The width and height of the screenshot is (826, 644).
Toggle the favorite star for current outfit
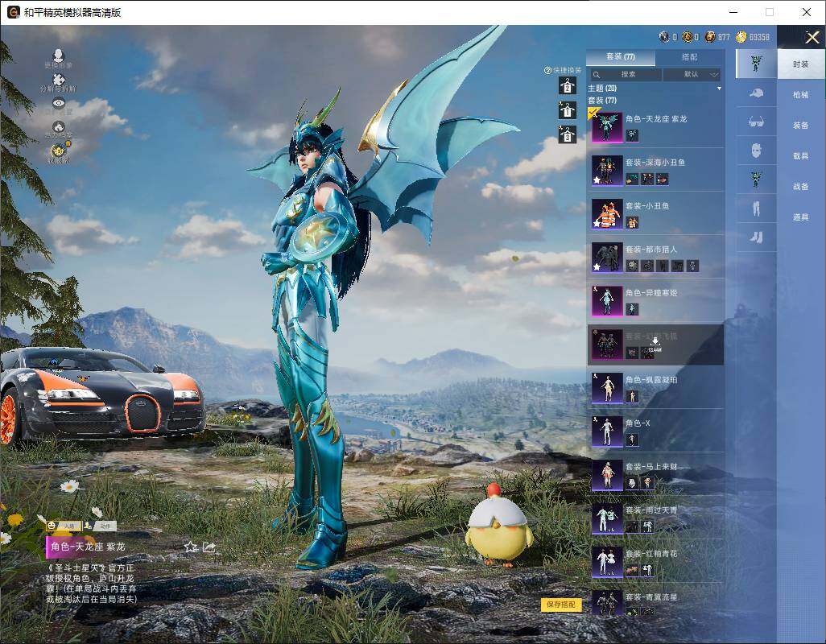(x=191, y=547)
